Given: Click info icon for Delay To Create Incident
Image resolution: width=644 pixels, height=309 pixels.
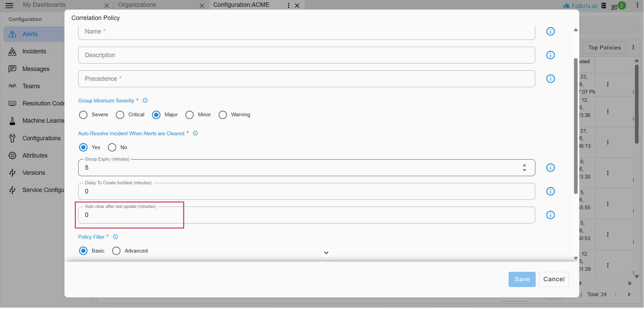Looking at the screenshot, I should (x=551, y=191).
